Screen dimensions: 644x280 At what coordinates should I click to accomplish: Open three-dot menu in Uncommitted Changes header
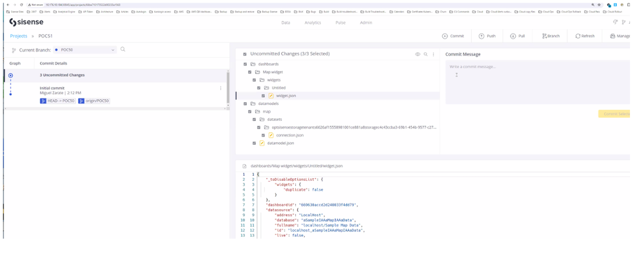(433, 54)
